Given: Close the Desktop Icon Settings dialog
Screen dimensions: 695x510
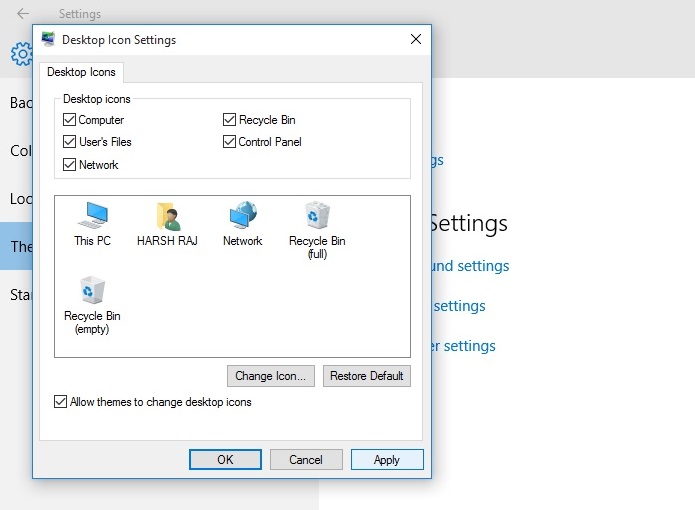Looking at the screenshot, I should (415, 39).
